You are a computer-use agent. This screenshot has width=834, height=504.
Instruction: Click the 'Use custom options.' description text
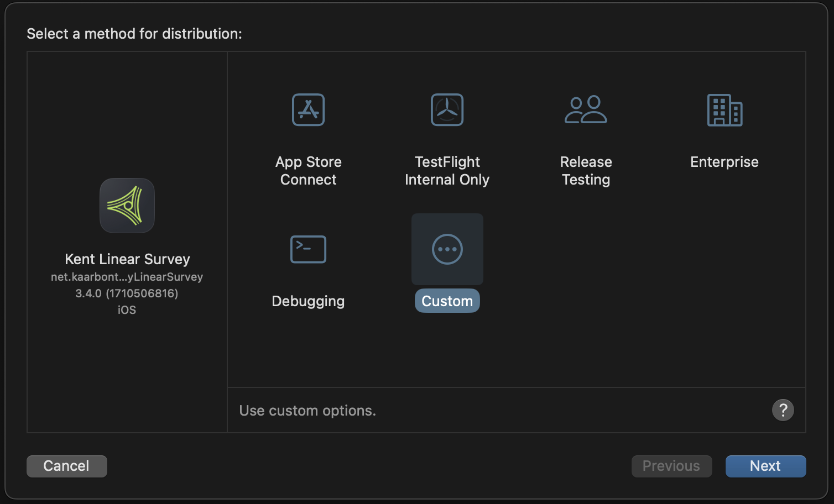click(x=307, y=410)
